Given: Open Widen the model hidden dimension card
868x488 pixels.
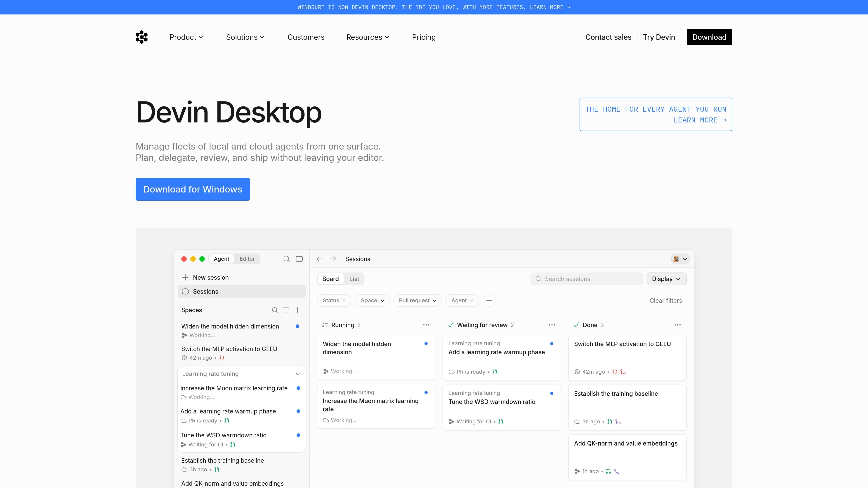Looking at the screenshot, I should [x=376, y=357].
